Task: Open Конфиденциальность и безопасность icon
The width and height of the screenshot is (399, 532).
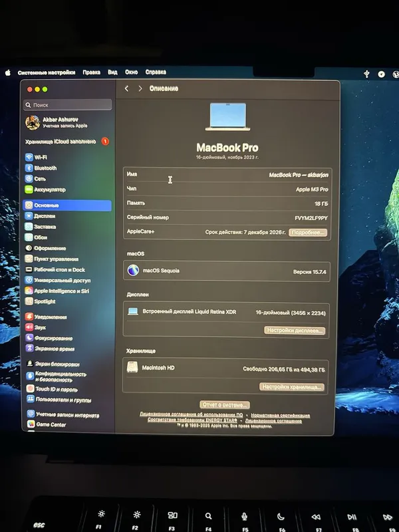Action: click(x=30, y=376)
